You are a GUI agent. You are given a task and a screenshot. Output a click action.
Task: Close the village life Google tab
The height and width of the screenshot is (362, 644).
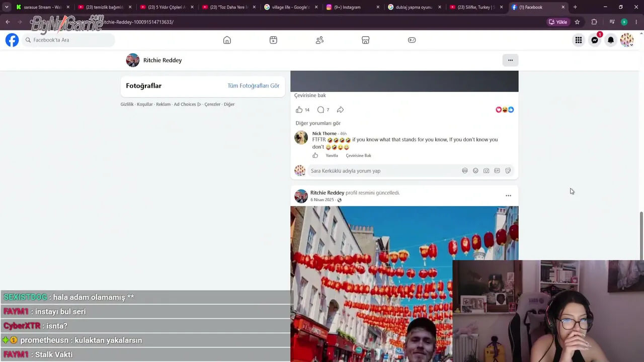point(315,7)
